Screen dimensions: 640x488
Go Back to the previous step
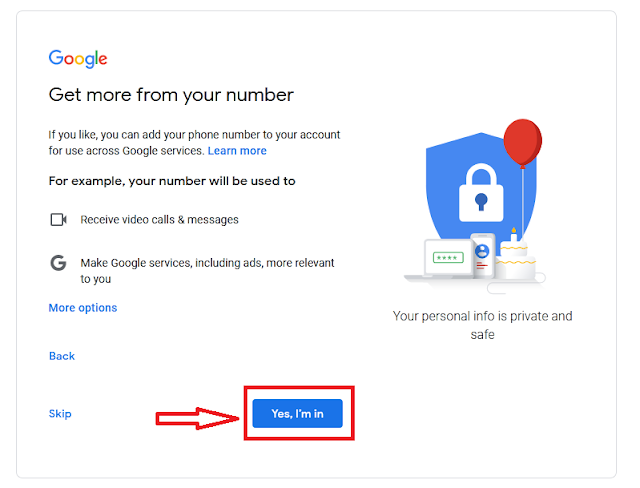coord(62,356)
